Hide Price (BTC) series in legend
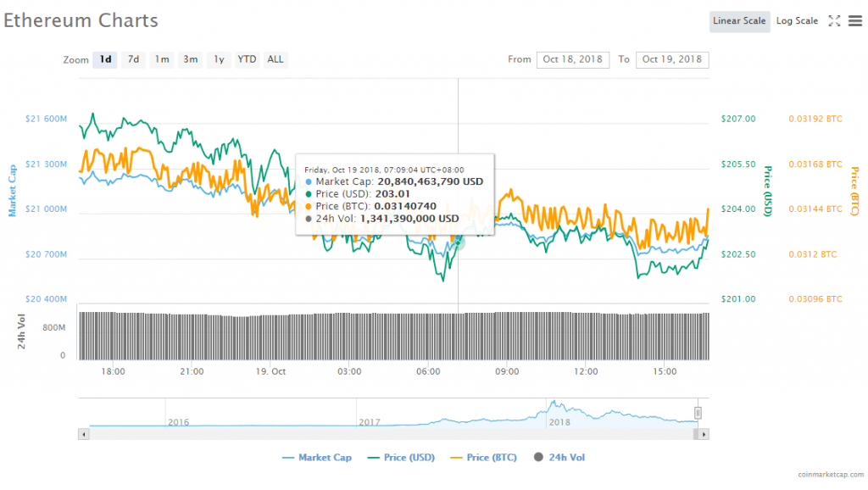The height and width of the screenshot is (490, 868). click(481, 458)
